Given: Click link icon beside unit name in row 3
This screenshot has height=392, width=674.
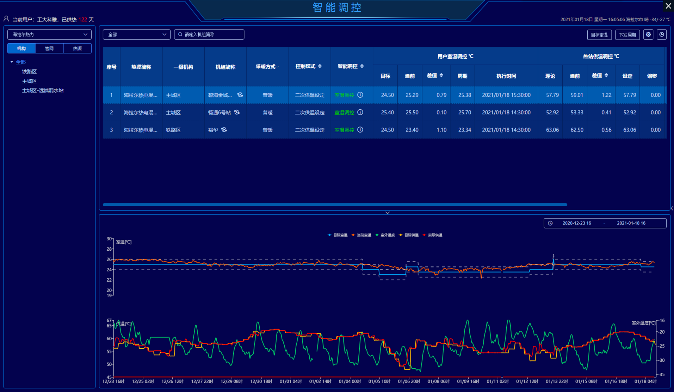Looking at the screenshot, I should 224,129.
